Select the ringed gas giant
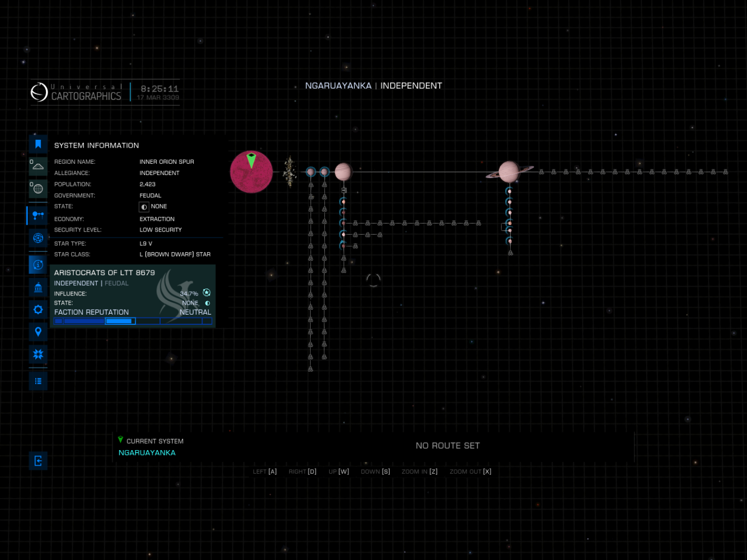747x560 pixels. [x=509, y=172]
